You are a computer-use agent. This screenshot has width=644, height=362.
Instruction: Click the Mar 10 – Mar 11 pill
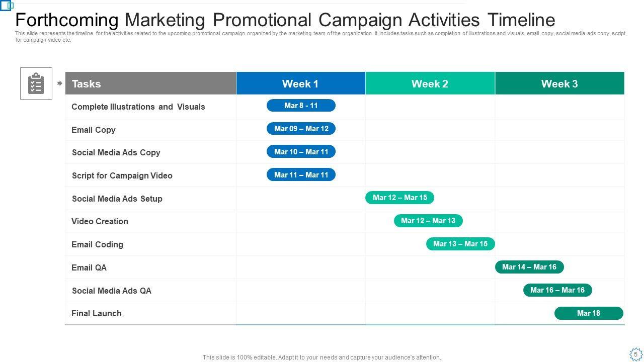[301, 152]
